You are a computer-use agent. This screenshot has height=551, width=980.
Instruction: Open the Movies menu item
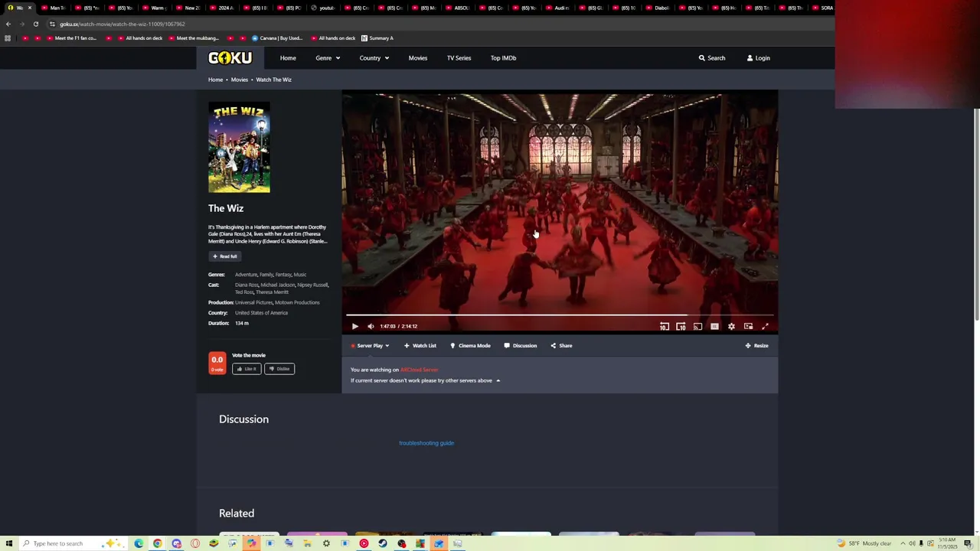(x=418, y=57)
